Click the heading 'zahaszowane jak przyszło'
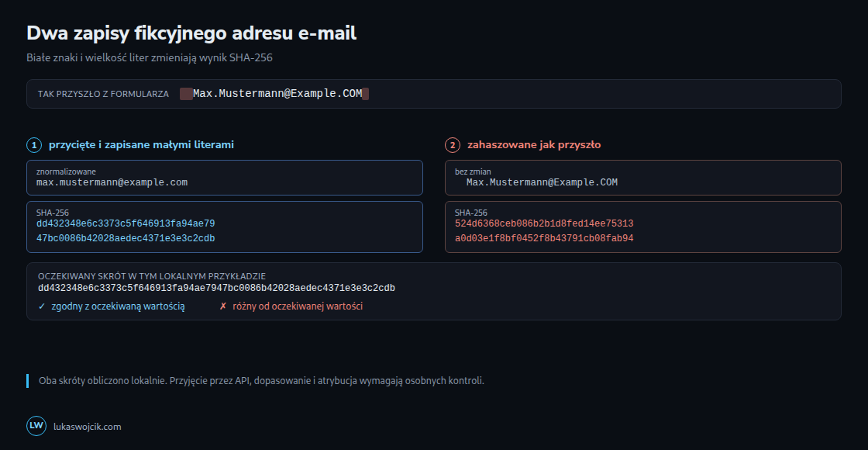868x450 pixels. pyautogui.click(x=534, y=144)
